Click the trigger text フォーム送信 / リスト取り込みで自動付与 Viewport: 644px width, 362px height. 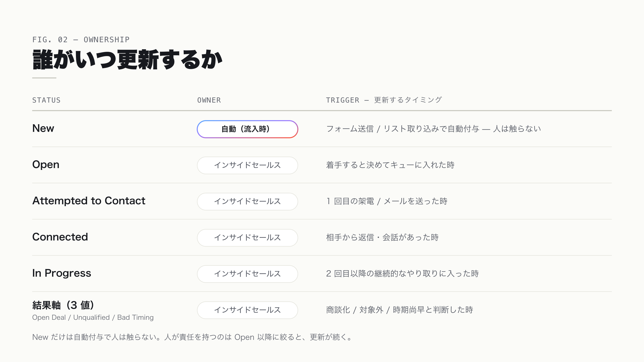[403, 129]
